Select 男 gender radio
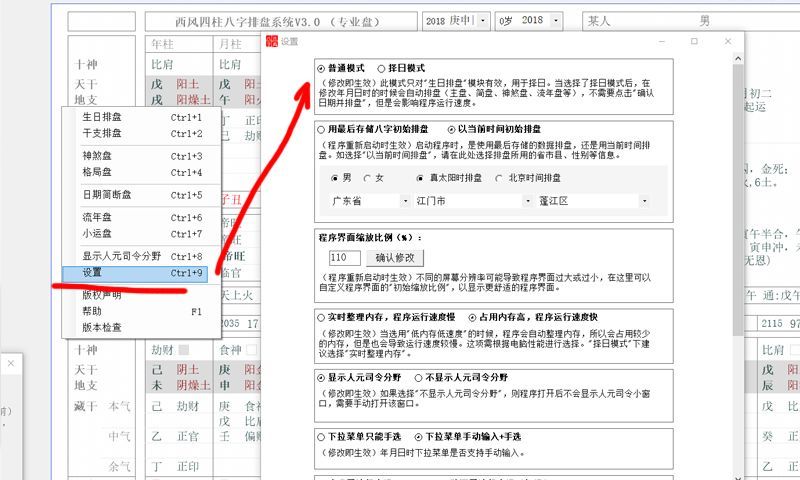Image resolution: width=800 pixels, height=480 pixels. 335,178
